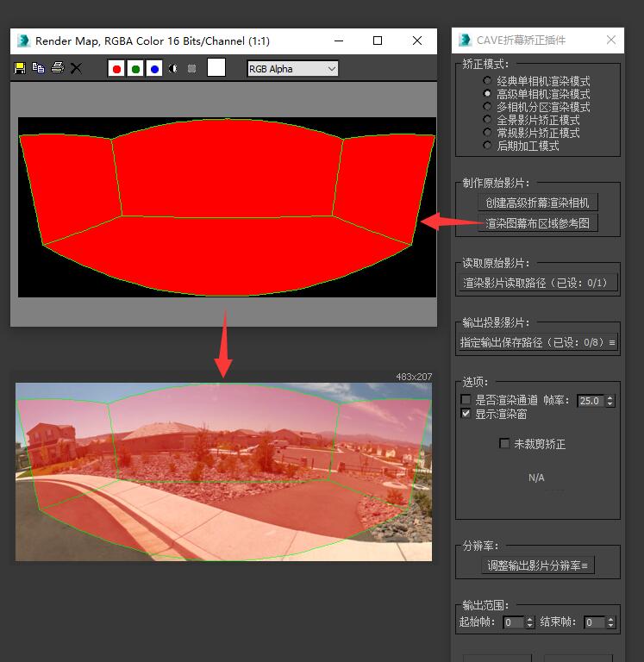
Task: Select 经典单相机渲染模式 radio button
Action: coord(488,81)
